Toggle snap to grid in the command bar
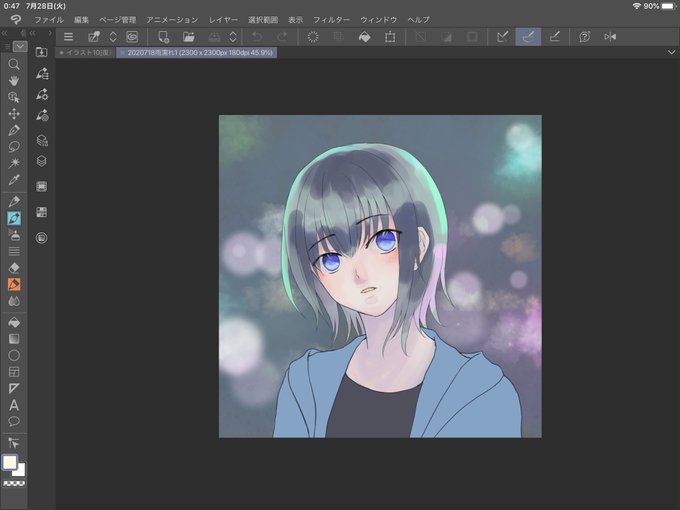The width and height of the screenshot is (680, 510). (554, 37)
